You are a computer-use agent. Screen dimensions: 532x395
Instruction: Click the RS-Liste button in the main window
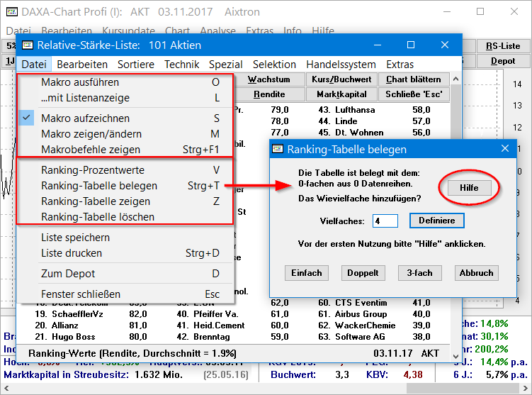click(x=503, y=46)
